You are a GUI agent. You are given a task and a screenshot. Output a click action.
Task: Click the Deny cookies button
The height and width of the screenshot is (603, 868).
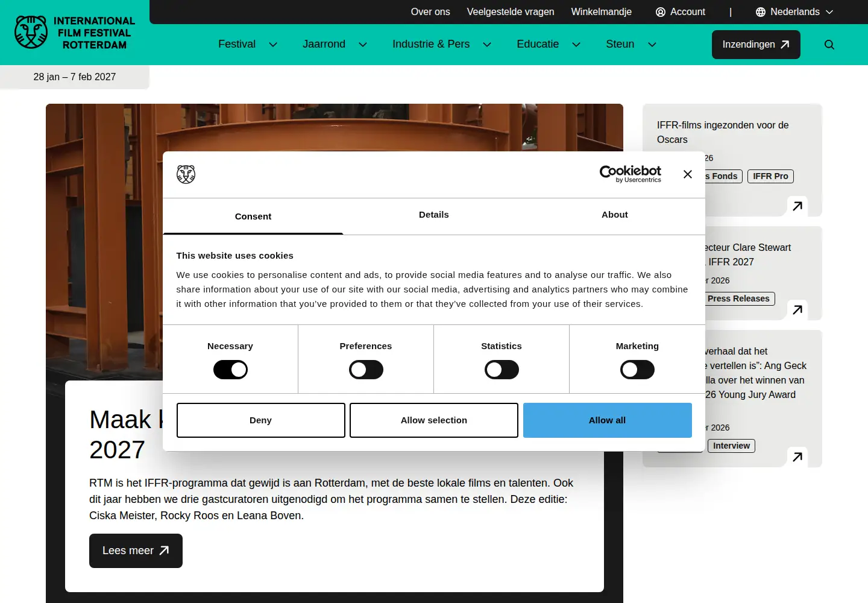click(261, 420)
